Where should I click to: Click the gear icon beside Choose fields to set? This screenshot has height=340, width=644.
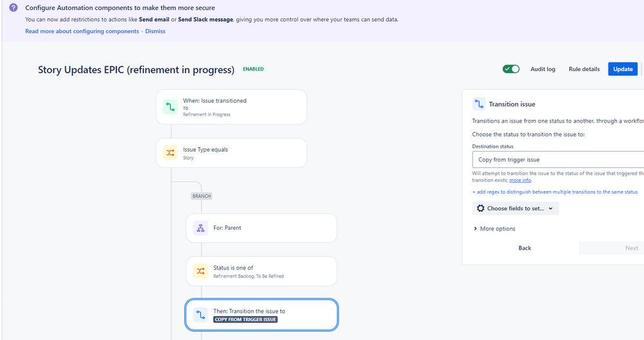(480, 208)
